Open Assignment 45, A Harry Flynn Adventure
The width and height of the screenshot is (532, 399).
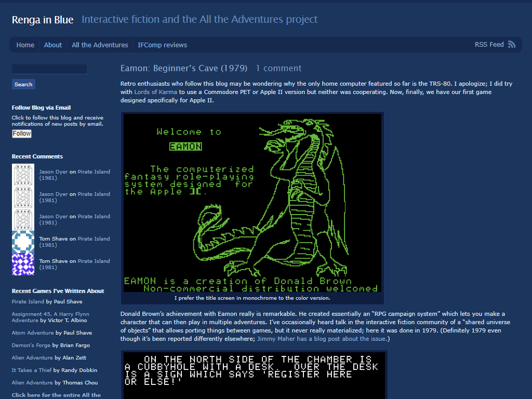click(x=50, y=317)
